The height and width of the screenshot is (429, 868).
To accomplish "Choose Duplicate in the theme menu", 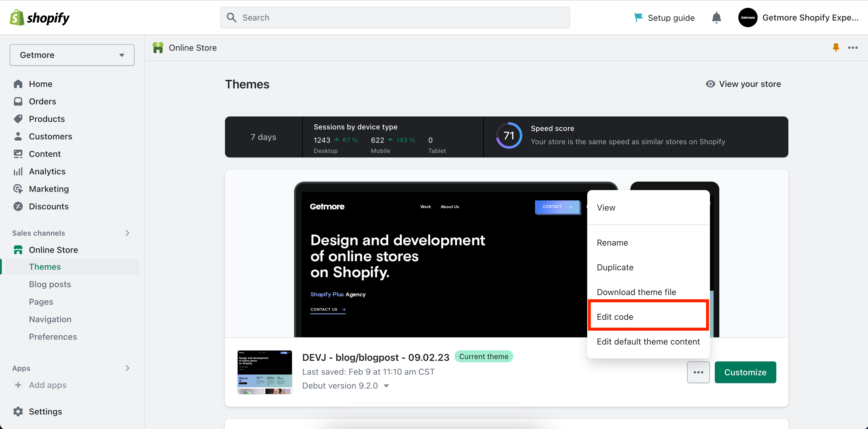I will [x=648, y=267].
